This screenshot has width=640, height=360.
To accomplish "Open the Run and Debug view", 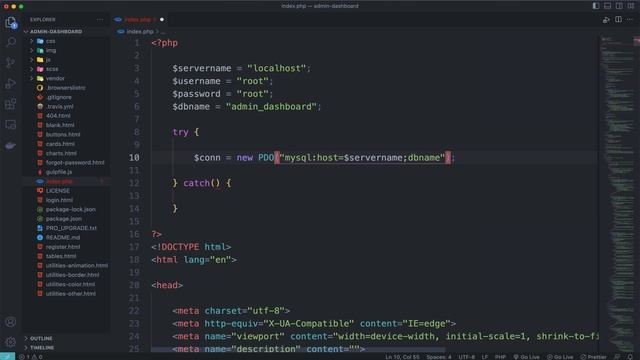I will [x=11, y=83].
